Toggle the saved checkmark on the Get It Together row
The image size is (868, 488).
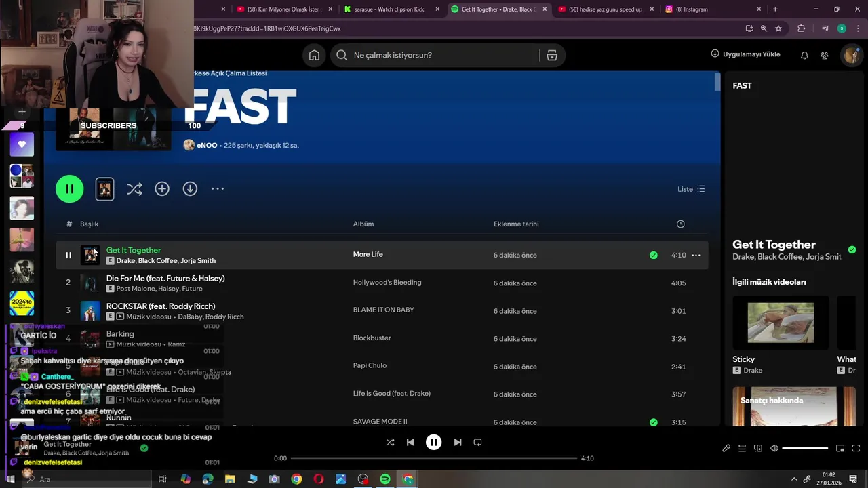[x=653, y=256]
